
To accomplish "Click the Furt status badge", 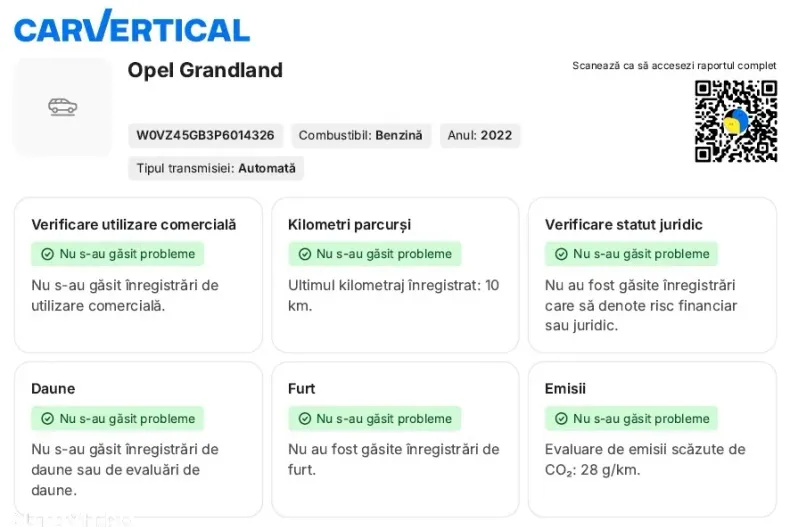I will click(375, 419).
